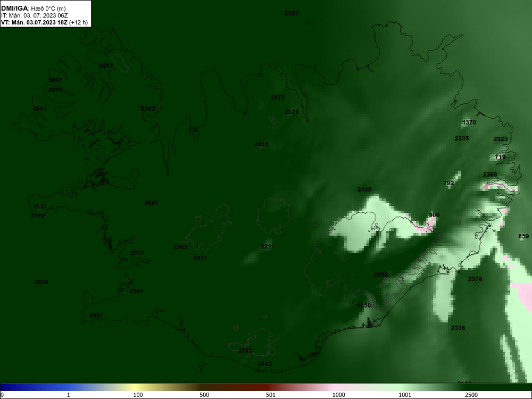Click the 2987 map value
The image size is (532, 399).
(96, 315)
